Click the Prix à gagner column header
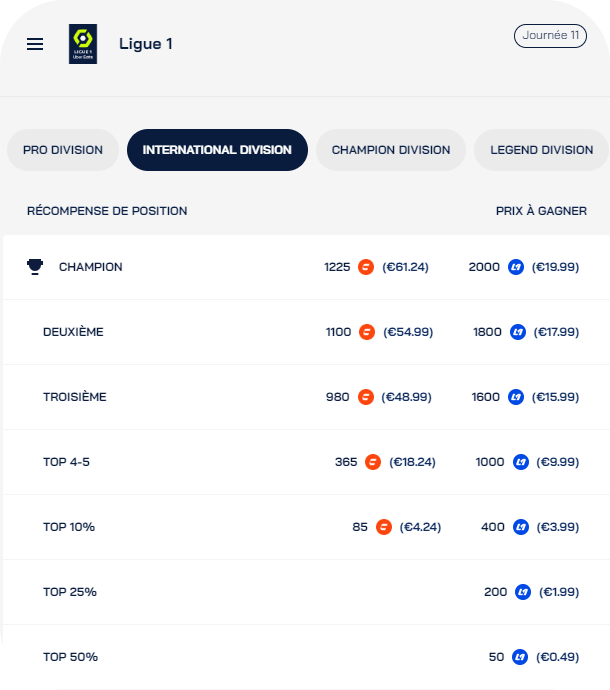610x690 pixels. pos(541,211)
